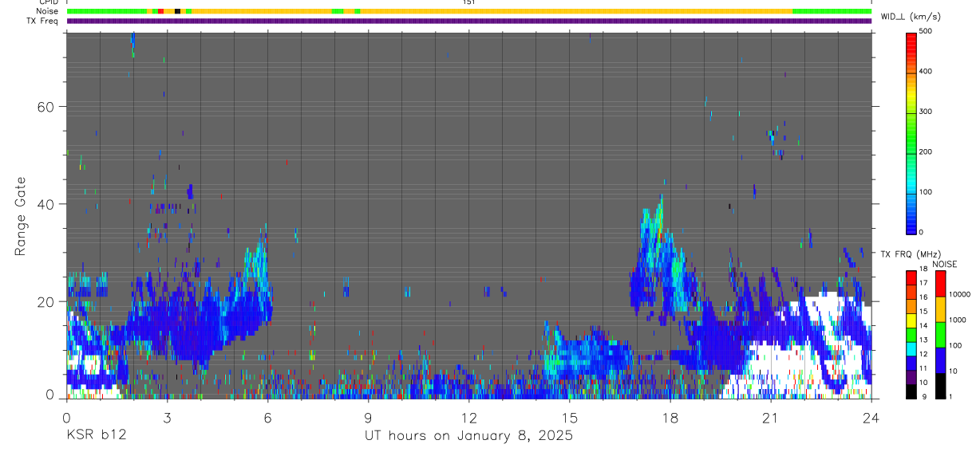
Task: Click the 100 label on NOISE scale
Action: [x=956, y=345]
